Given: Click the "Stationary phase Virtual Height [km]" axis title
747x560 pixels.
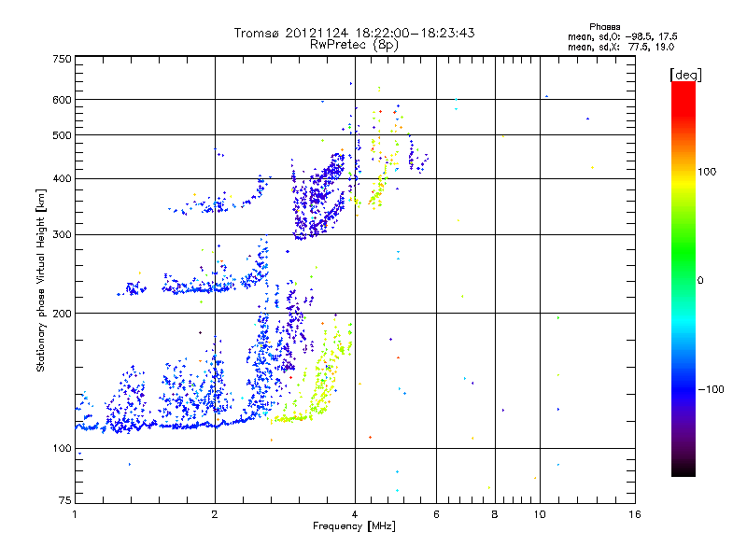Looking at the screenshot, I should tap(41, 281).
